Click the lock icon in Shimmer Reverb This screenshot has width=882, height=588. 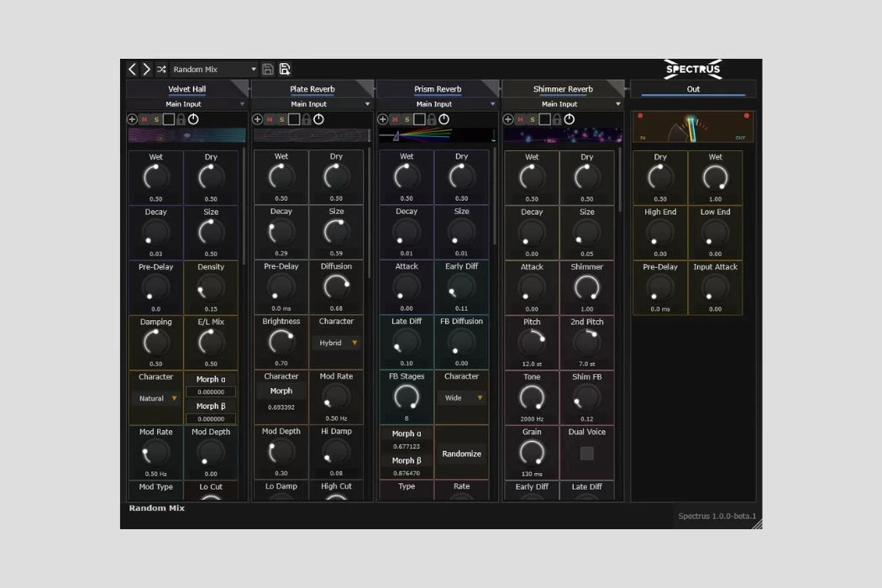pos(557,119)
